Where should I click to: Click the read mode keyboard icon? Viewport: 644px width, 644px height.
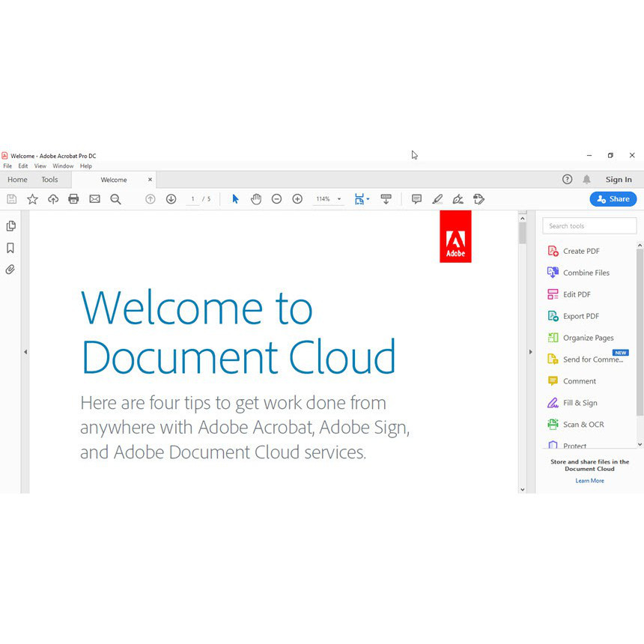pos(386,199)
